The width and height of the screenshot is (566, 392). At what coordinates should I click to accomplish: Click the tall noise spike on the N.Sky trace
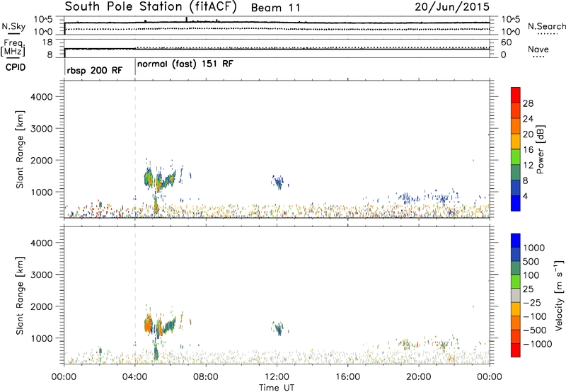click(187, 20)
